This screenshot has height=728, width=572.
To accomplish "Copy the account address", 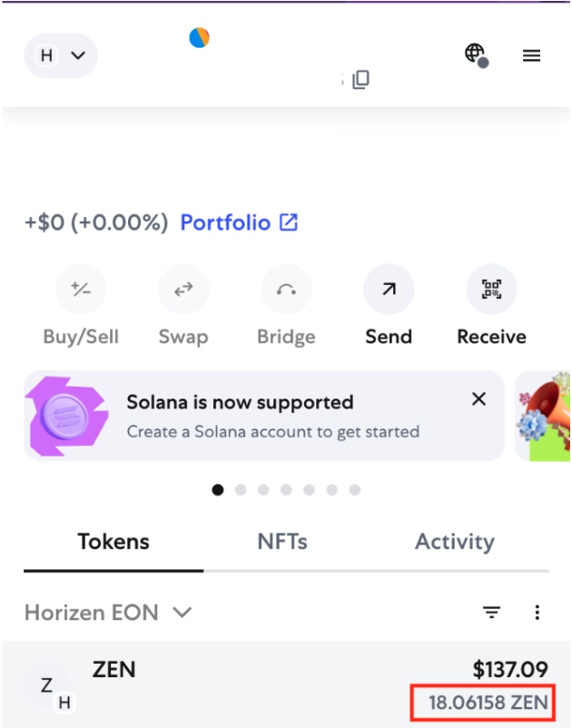I will pos(360,80).
